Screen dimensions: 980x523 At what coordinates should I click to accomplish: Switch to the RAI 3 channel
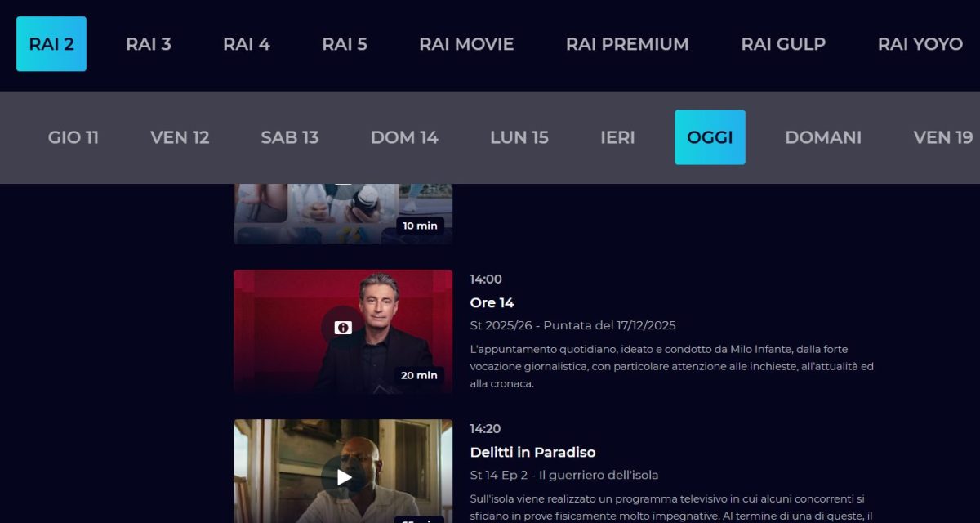[149, 44]
